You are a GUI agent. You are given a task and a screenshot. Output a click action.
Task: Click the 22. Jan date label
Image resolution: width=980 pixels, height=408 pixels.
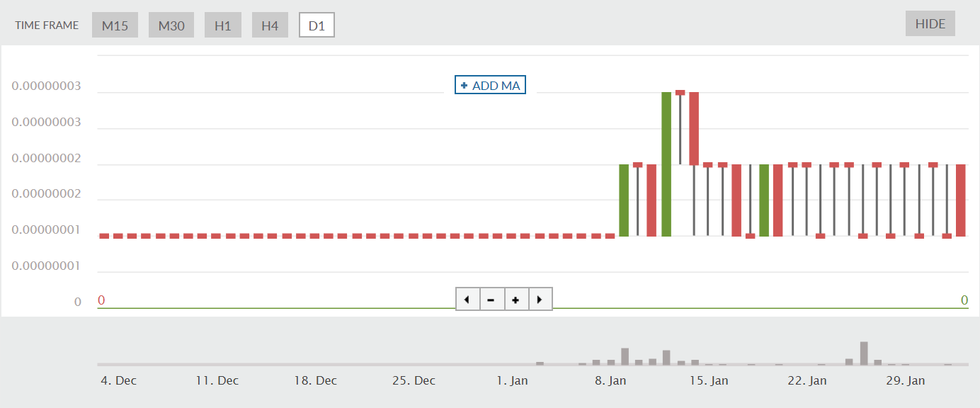tap(807, 380)
